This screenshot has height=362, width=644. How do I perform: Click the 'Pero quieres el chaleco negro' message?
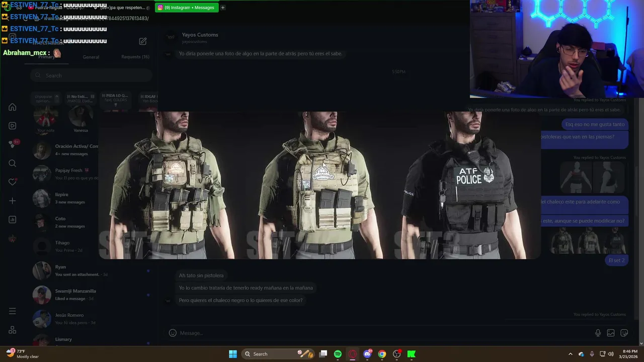tap(240, 300)
